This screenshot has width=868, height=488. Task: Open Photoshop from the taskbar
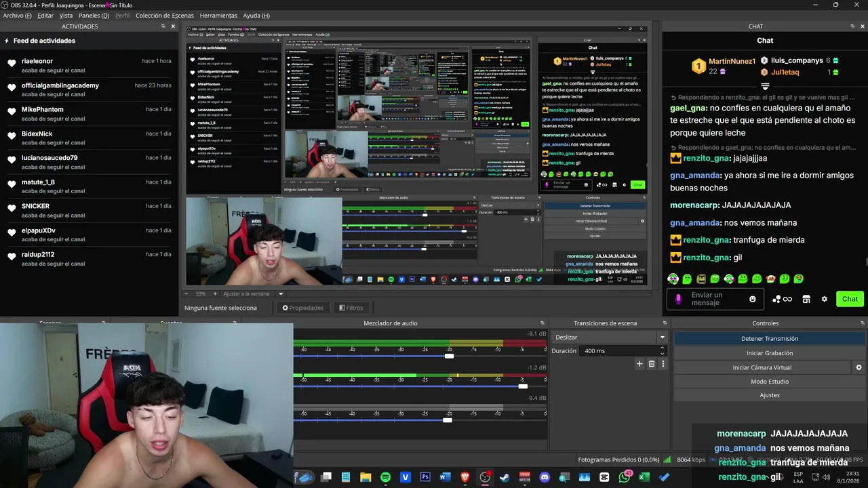[425, 477]
